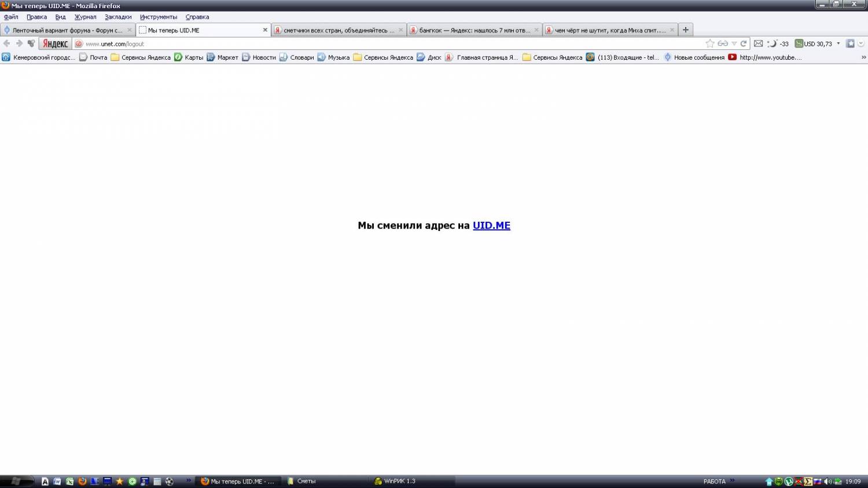This screenshot has width=868, height=488.
Task: Close the сметчики всех стран tab
Action: pos(400,30)
